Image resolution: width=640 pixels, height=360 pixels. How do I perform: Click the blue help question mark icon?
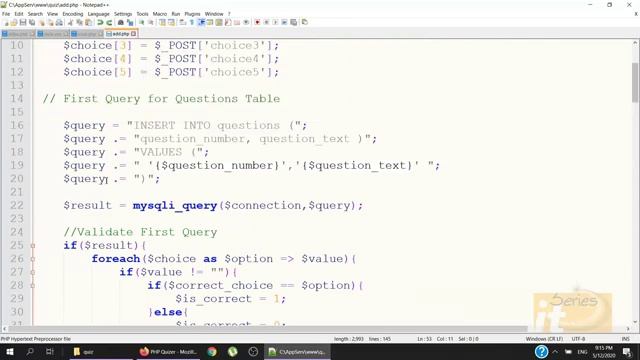coord(542,351)
